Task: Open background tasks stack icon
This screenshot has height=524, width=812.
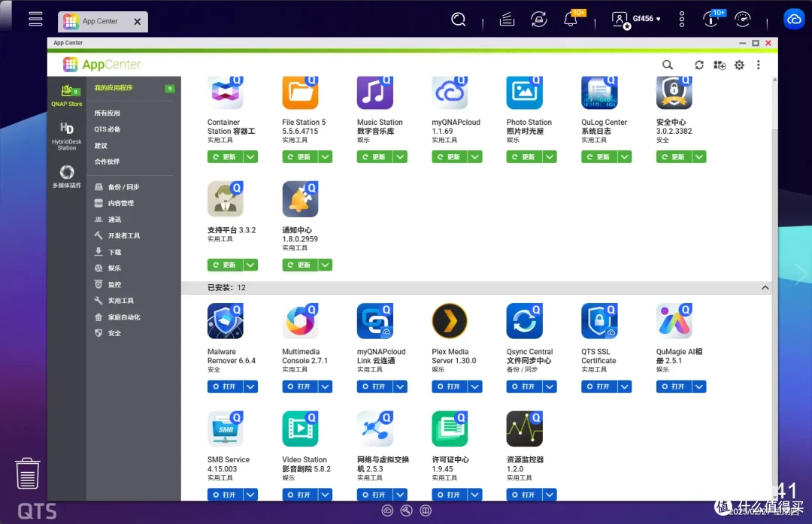Action: coord(507,20)
